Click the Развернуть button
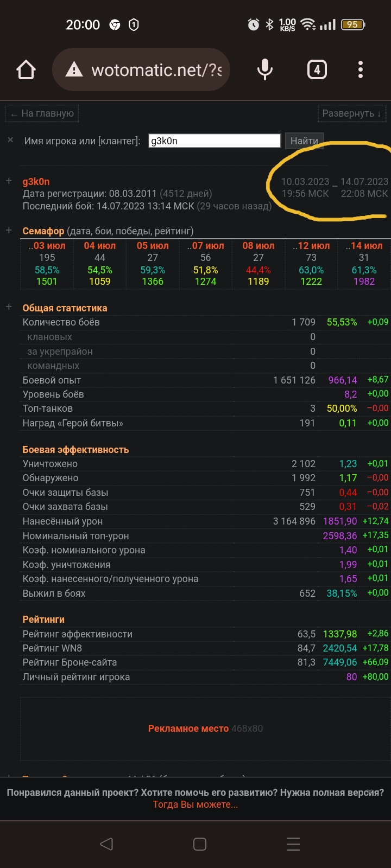This screenshot has height=868, width=391. 352,113
